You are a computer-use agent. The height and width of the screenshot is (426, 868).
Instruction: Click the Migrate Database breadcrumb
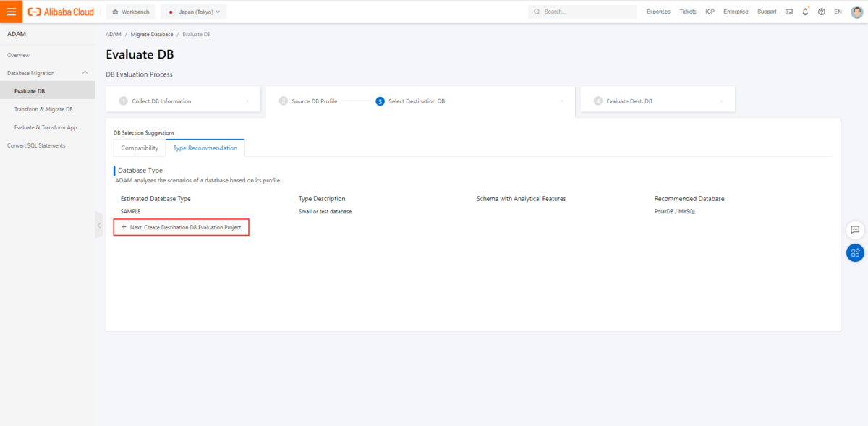(152, 34)
